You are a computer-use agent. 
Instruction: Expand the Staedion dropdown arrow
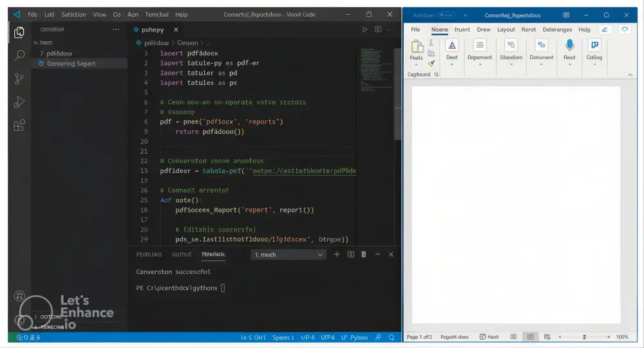(511, 64)
